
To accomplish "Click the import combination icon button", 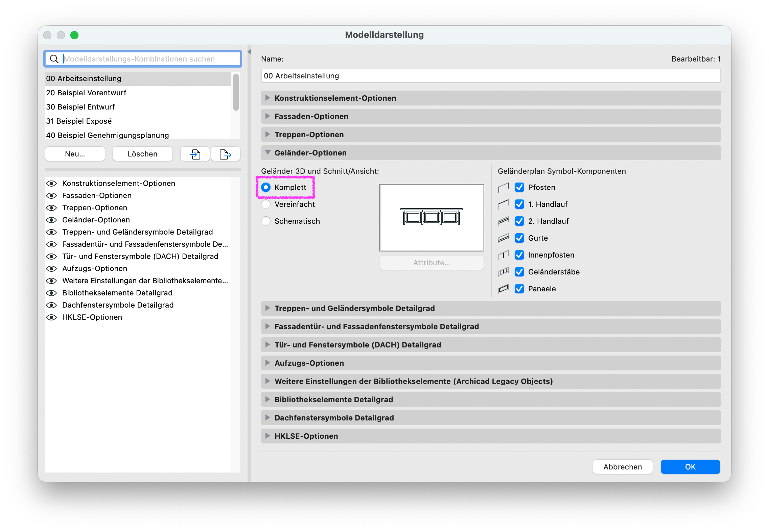I will pos(195,154).
